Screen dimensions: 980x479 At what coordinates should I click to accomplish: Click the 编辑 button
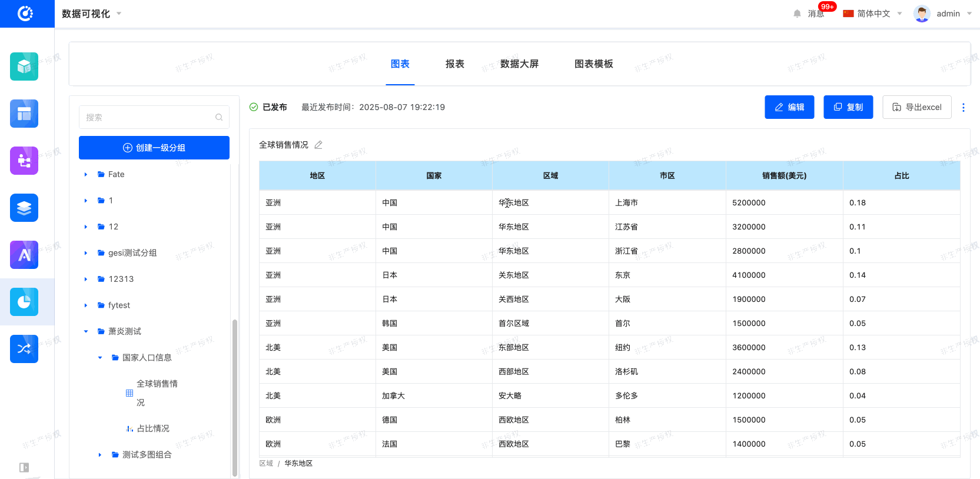pyautogui.click(x=789, y=107)
